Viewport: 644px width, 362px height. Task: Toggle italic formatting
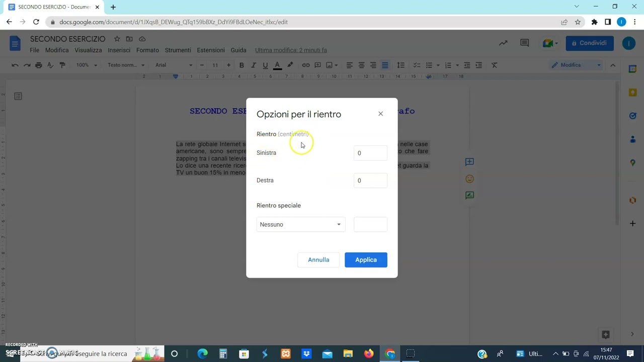[253, 65]
